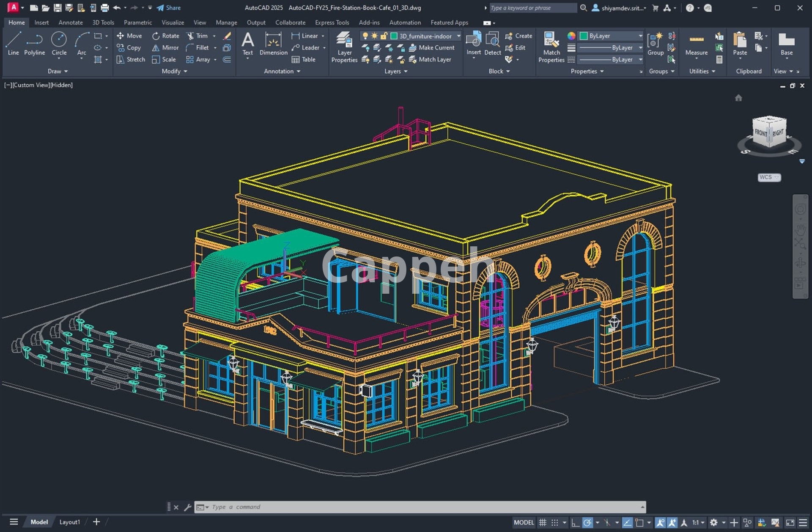Switch to the Annotate ribbon tab
The height and width of the screenshot is (532, 812).
coord(70,22)
